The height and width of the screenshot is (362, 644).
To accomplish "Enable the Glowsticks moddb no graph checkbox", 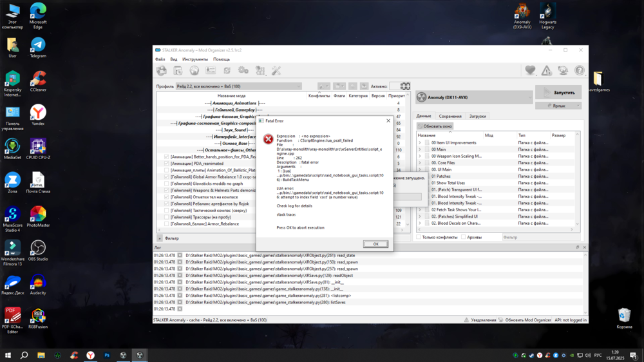I will click(167, 184).
